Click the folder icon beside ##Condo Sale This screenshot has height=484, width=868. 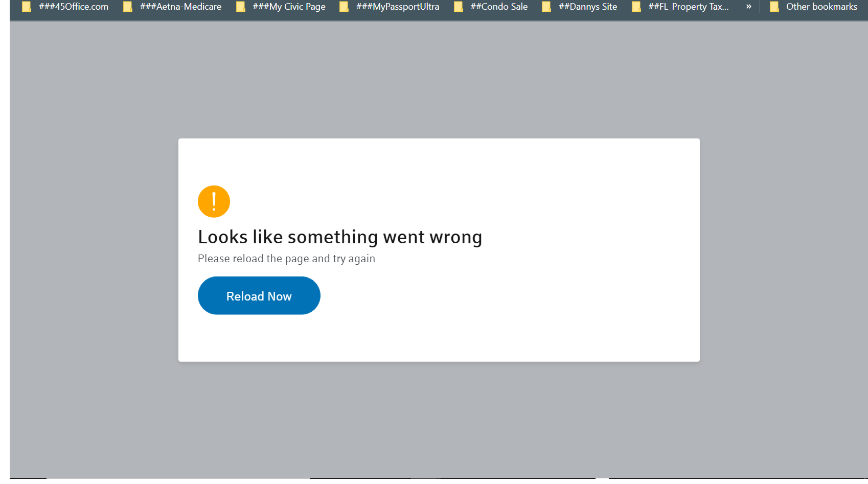pos(459,7)
